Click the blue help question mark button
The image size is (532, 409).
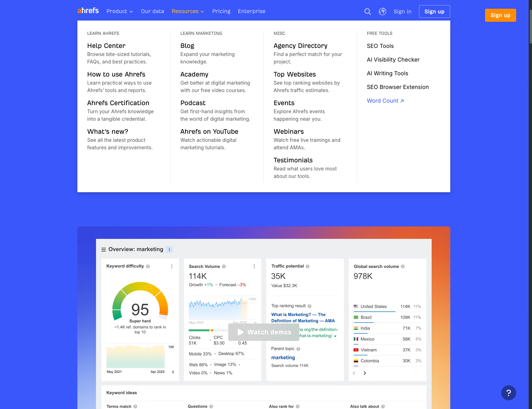[x=508, y=393]
